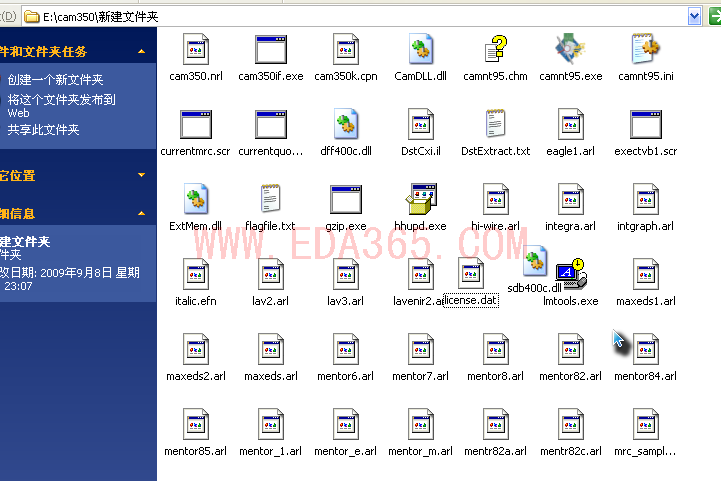Select the currentmrc.scr file icon
This screenshot has width=721, height=481.
pos(196,124)
